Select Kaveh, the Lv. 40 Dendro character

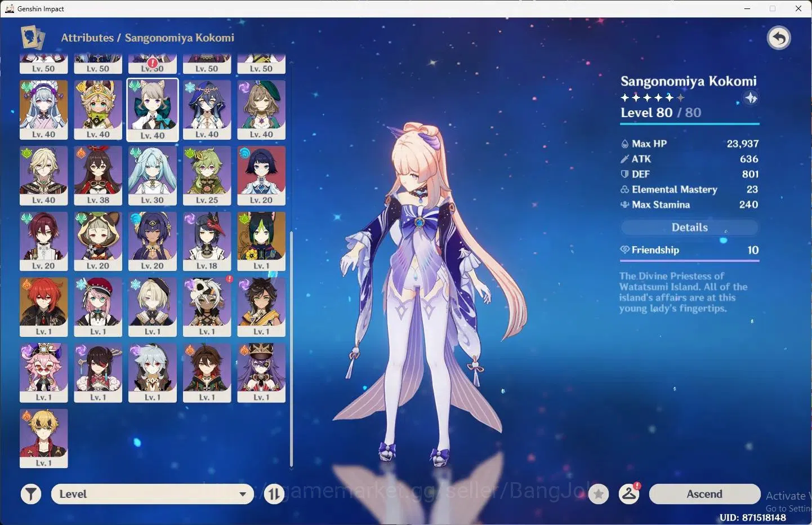(x=43, y=176)
